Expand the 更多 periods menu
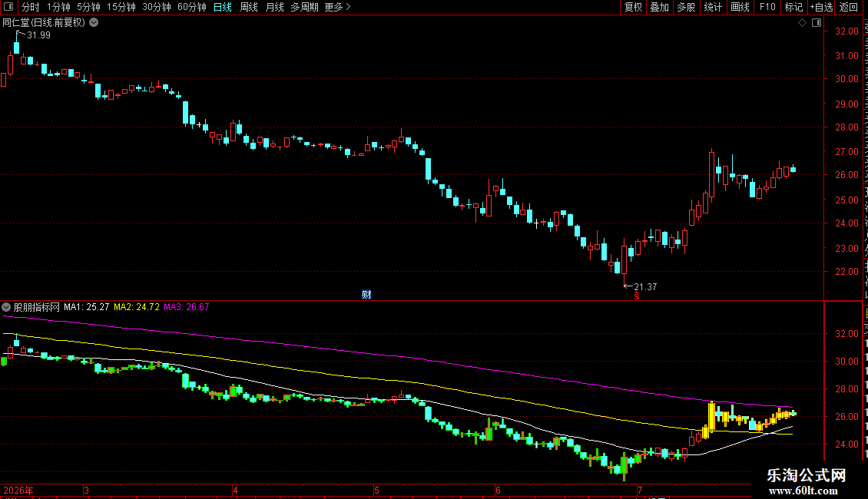Screen dimensions: 868x499 tap(337, 7)
